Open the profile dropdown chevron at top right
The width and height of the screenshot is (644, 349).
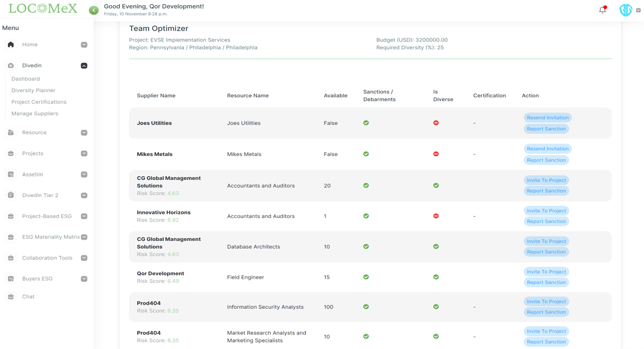(x=638, y=9)
